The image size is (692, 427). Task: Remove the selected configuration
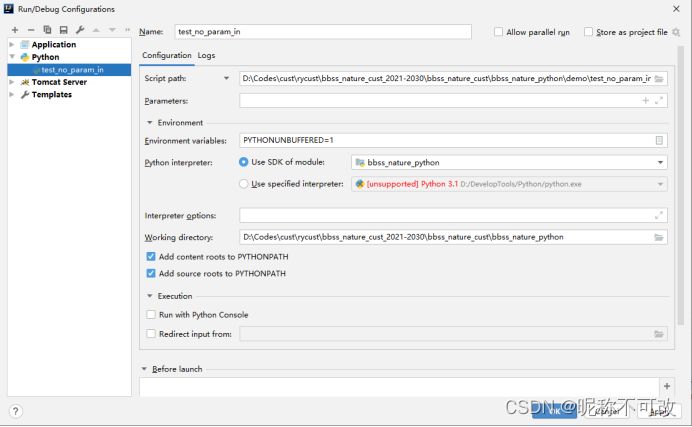tap(31, 30)
